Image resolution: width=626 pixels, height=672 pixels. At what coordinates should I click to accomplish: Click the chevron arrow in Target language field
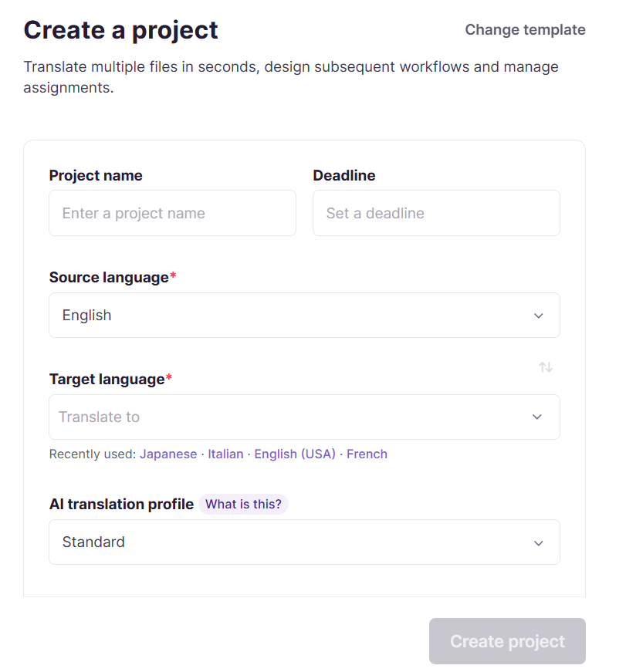click(536, 417)
